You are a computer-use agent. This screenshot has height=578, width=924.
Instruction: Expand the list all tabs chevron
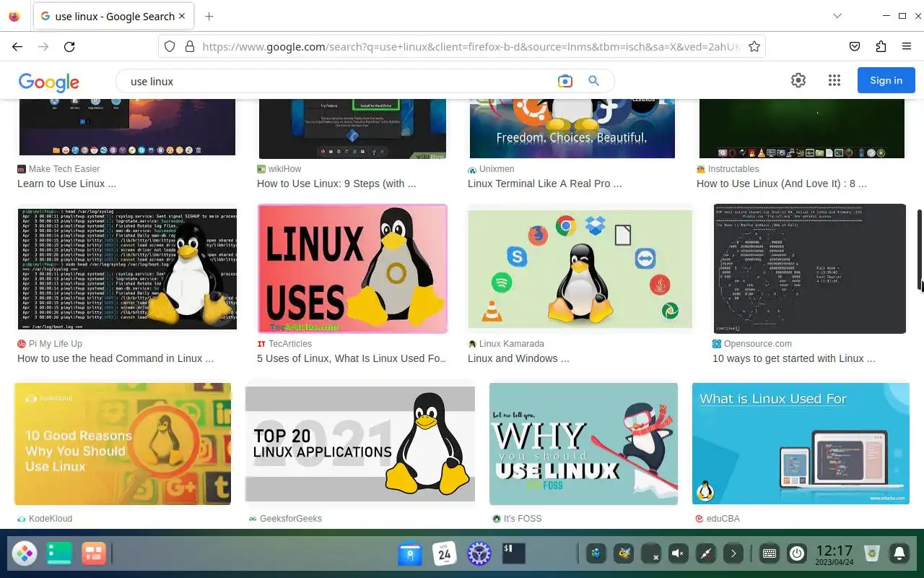(x=837, y=15)
